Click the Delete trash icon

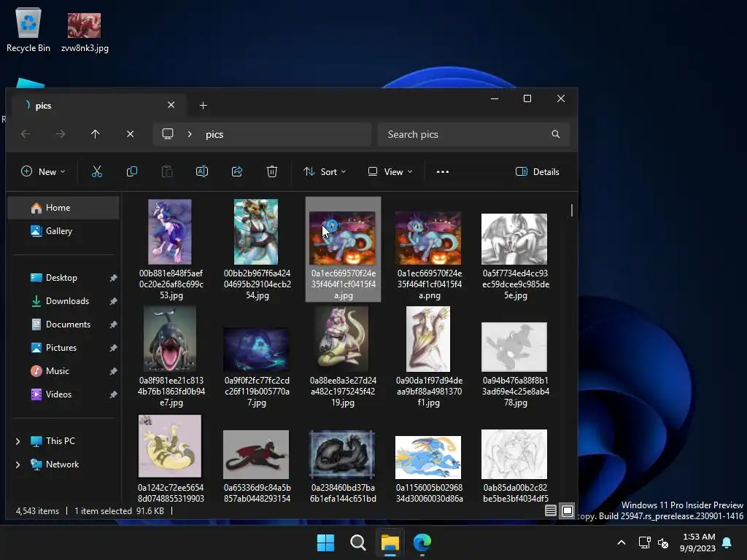coord(272,171)
